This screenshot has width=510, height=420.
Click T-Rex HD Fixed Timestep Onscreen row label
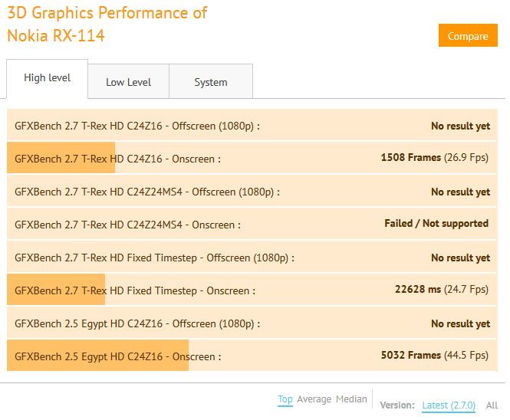coord(135,291)
